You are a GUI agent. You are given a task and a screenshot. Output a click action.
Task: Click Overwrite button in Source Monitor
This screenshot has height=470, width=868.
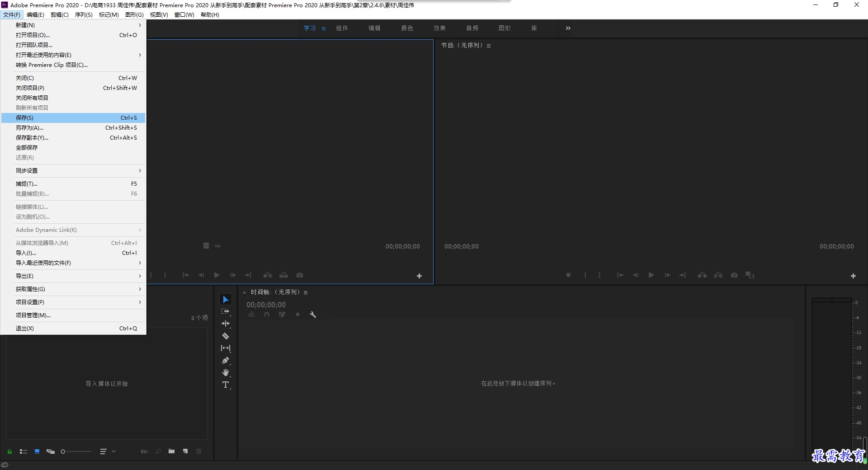pos(283,275)
